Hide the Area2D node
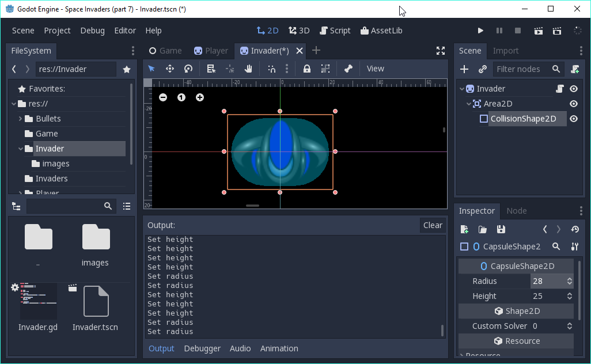 (574, 104)
